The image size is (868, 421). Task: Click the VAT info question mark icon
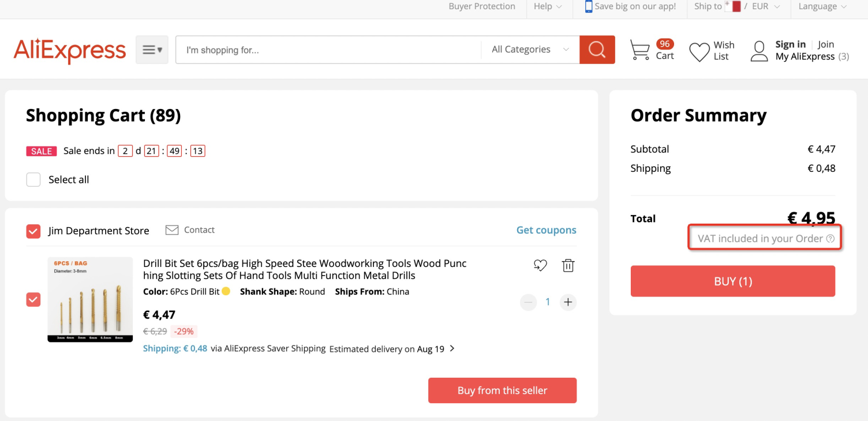click(x=830, y=239)
